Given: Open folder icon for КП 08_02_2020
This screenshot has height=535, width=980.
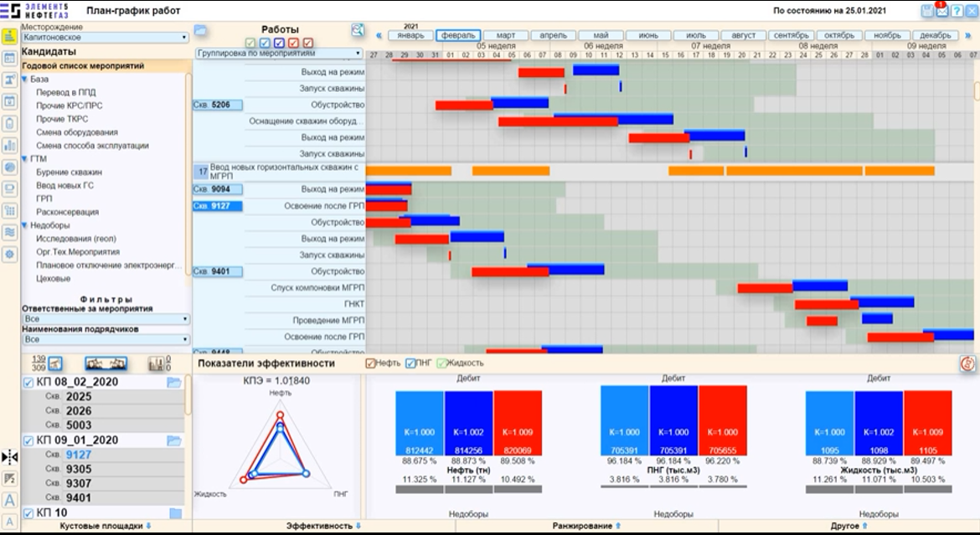Looking at the screenshot, I should [174, 382].
